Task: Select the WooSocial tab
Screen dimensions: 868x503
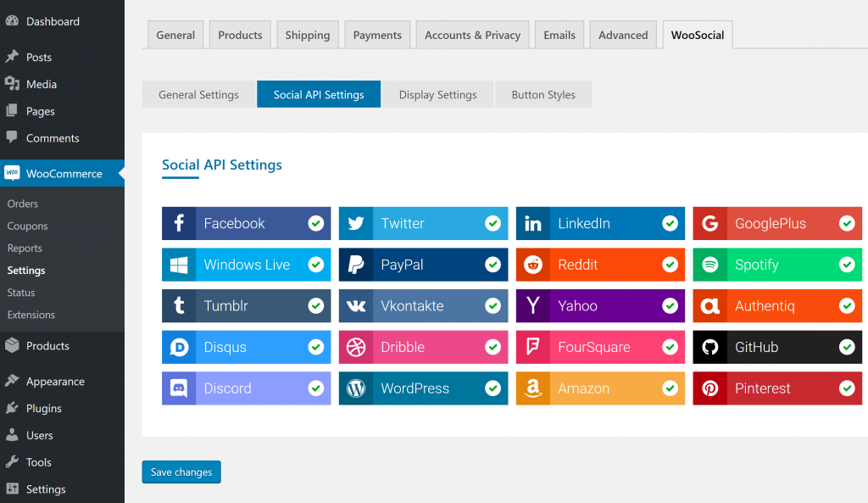Action: 698,35
